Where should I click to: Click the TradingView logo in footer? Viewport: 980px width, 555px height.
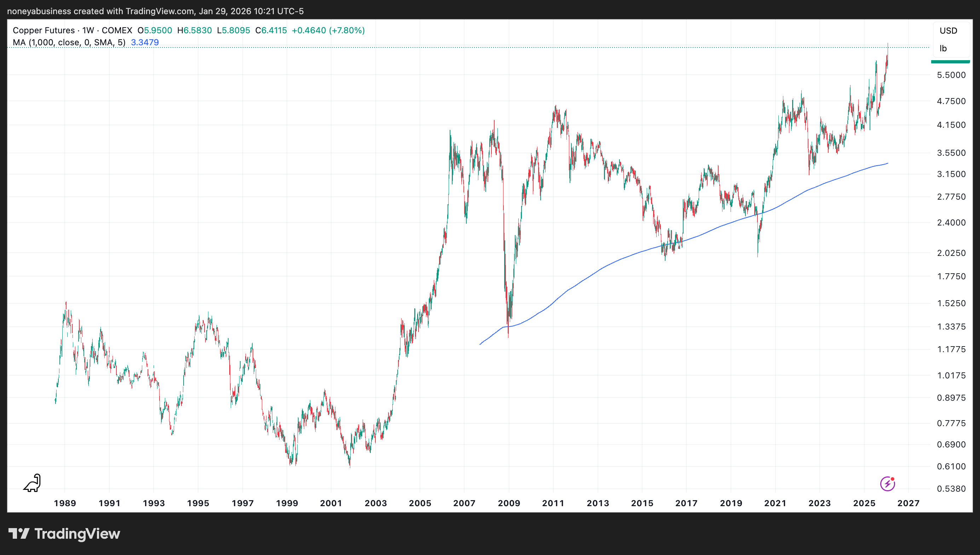64,533
